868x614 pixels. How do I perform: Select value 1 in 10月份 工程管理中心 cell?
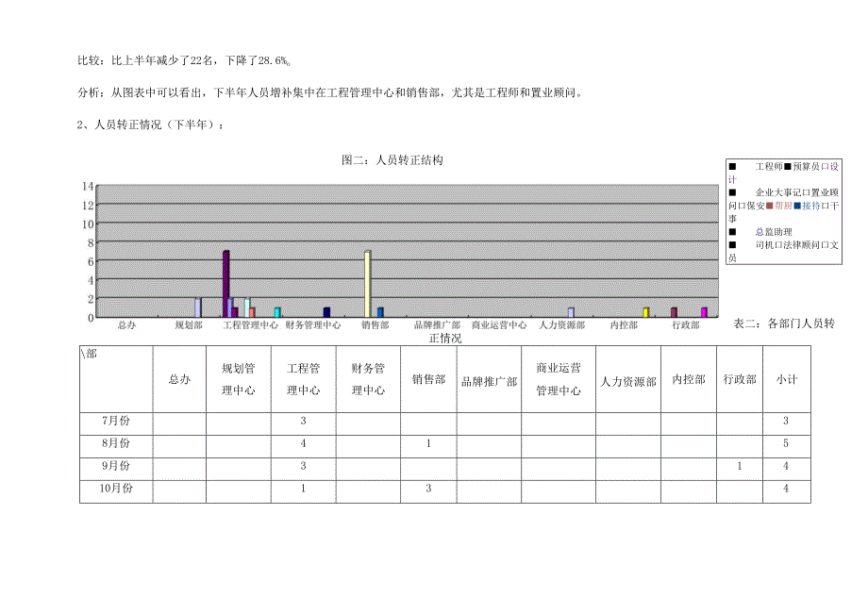click(304, 489)
